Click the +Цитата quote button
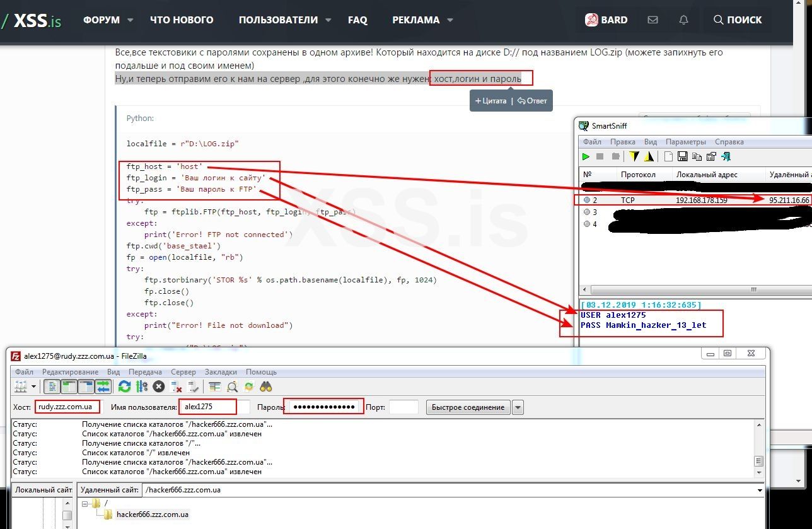This screenshot has width=812, height=529. point(490,101)
